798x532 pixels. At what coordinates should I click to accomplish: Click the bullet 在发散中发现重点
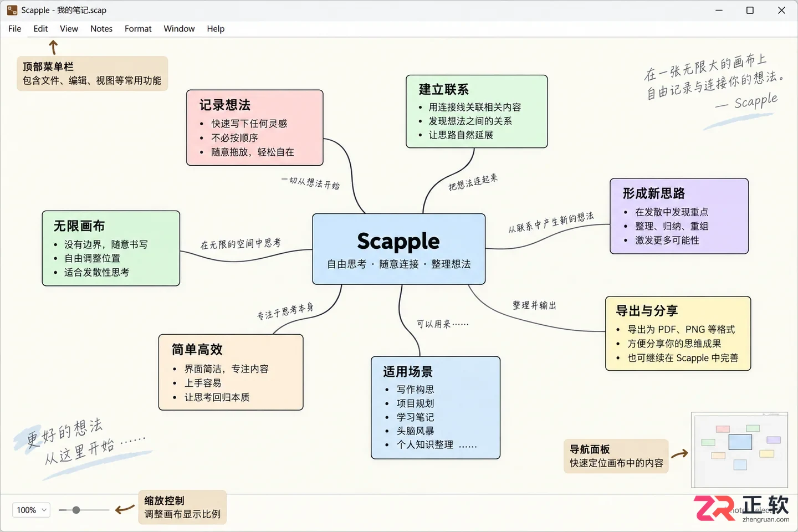click(672, 212)
